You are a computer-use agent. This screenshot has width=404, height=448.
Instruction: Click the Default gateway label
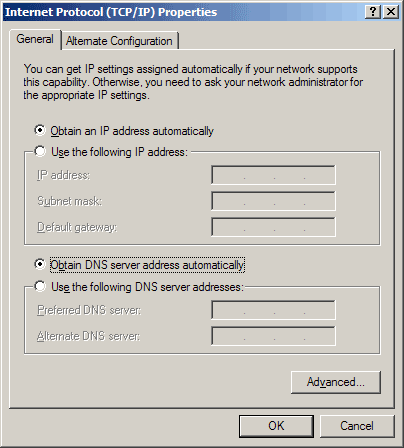point(77,227)
